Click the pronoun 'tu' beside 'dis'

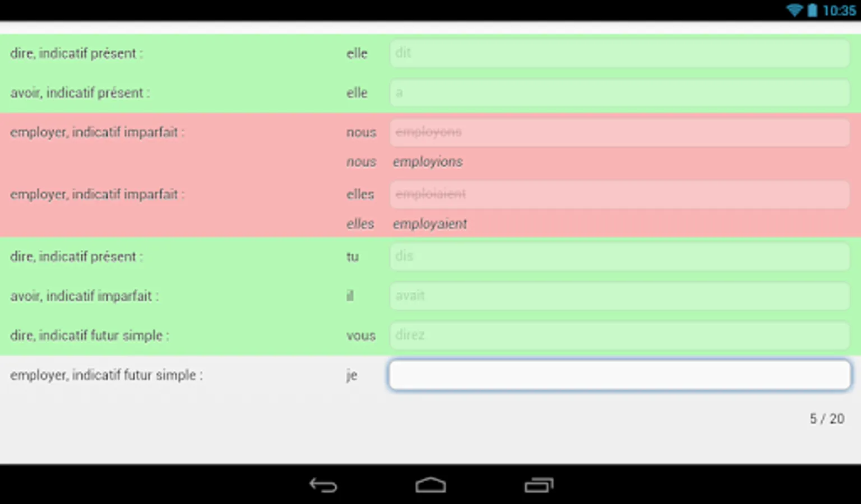[x=352, y=256]
